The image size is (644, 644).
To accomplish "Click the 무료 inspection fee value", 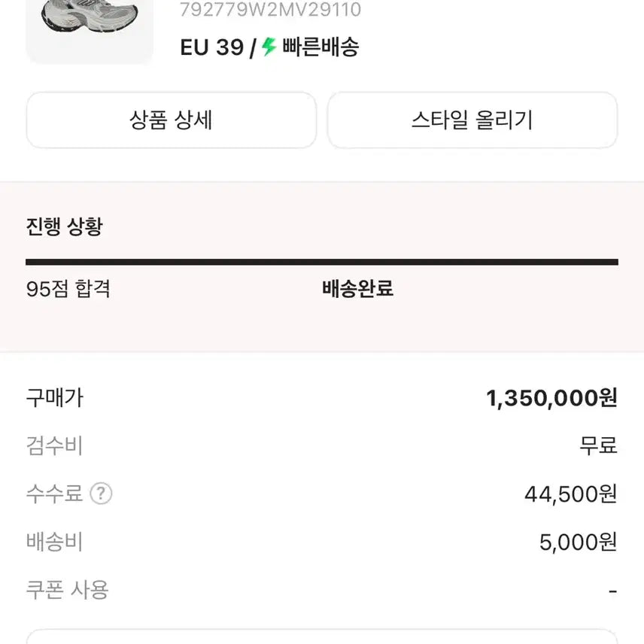I will click(x=598, y=445).
